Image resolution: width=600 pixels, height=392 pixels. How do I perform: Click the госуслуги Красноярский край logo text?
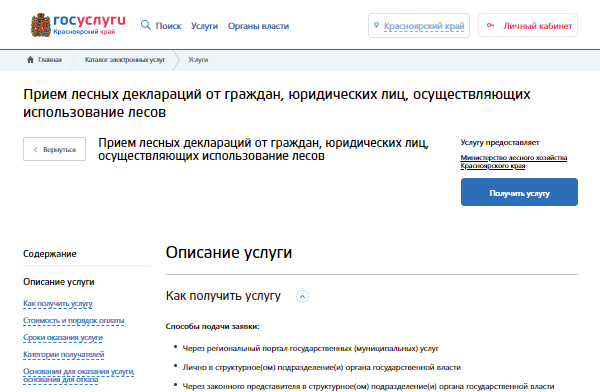(x=89, y=24)
